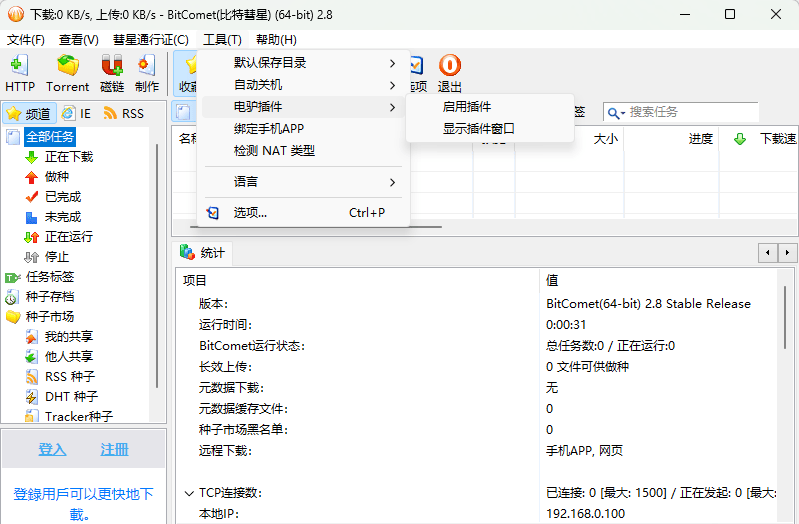Click the 登入 login link
The image size is (799, 524).
[x=52, y=450]
